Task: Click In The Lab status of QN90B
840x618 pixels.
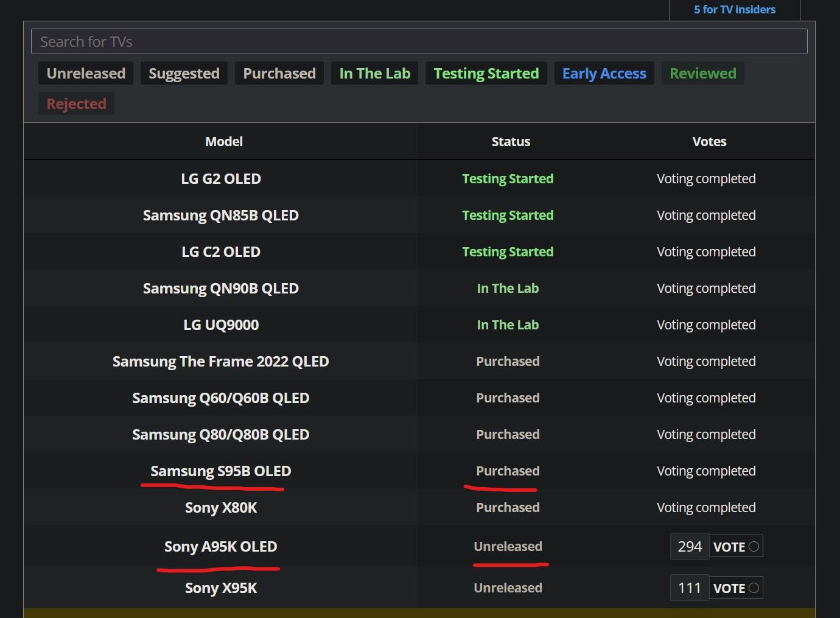Action: (x=508, y=288)
